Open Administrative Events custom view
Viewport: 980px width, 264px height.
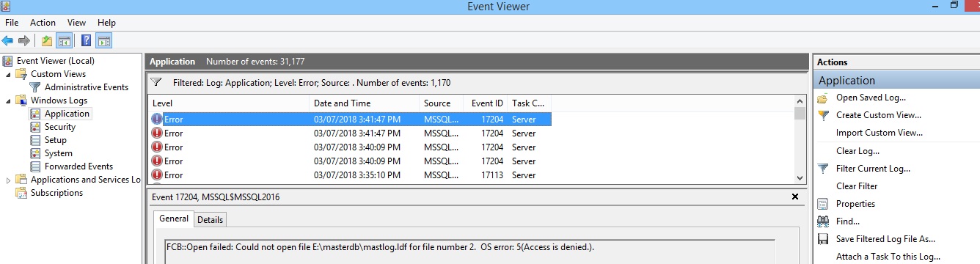click(x=87, y=87)
